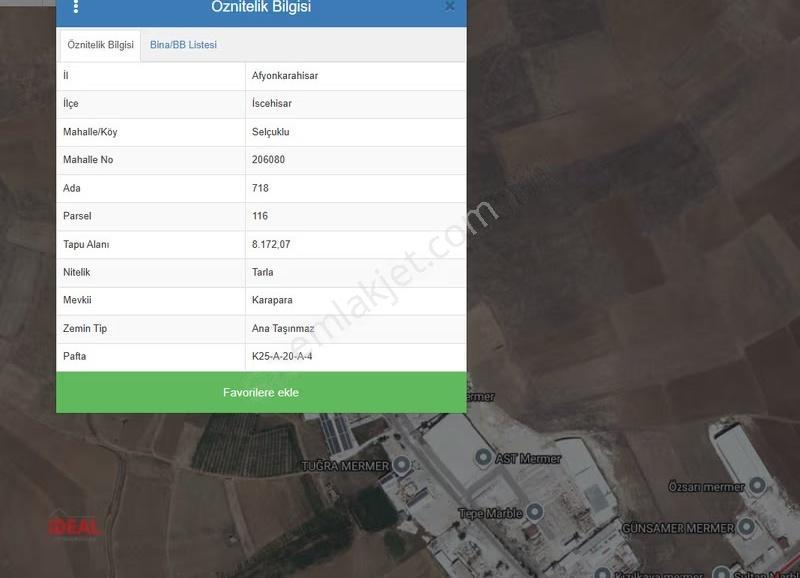Click the GÜNSAMER MERMER map label
Image resolution: width=800 pixels, height=578 pixels.
pos(678,528)
